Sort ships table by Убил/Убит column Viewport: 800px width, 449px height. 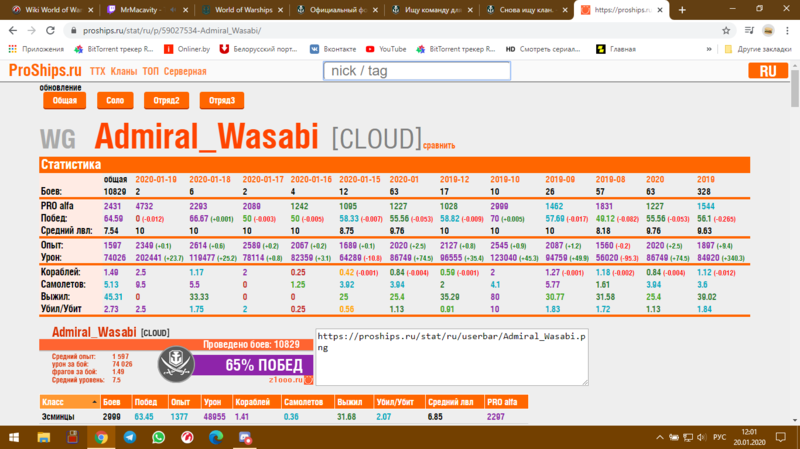[399, 402]
